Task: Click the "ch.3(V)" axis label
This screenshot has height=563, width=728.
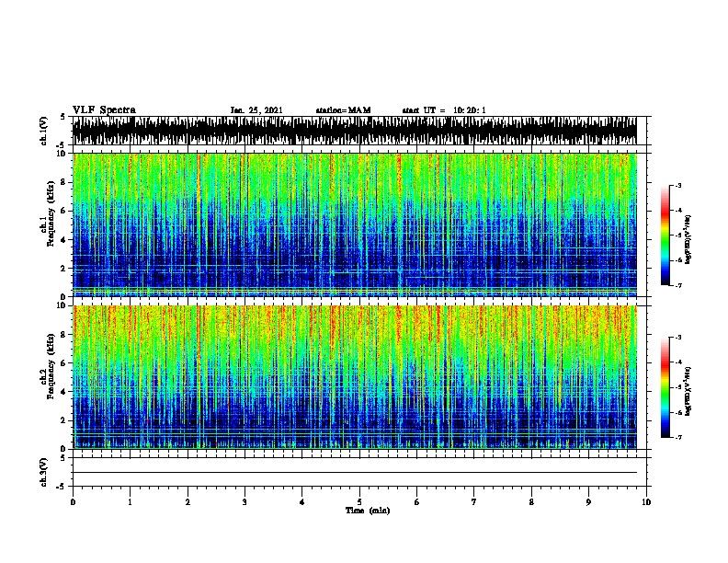Action: click(44, 472)
